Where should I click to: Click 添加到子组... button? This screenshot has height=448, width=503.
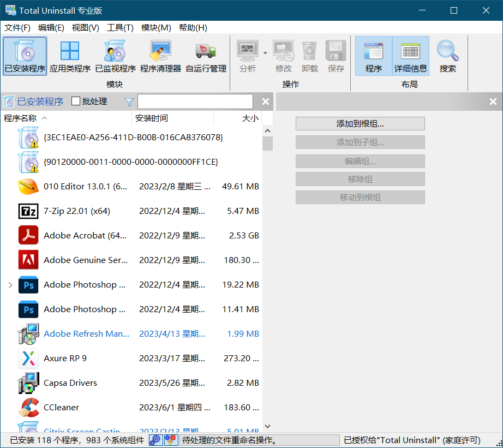pyautogui.click(x=360, y=142)
